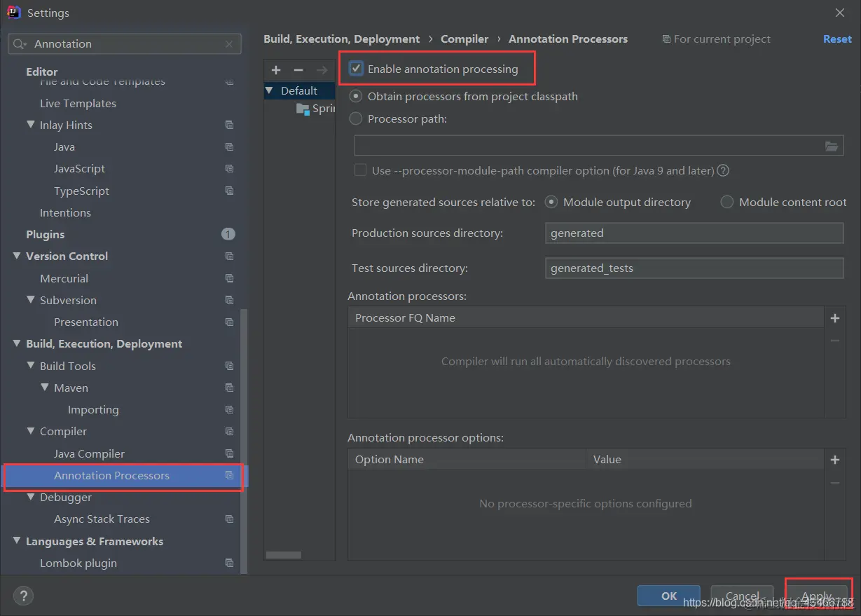Open the processor path folder browser
This screenshot has width=861, height=616.
[x=832, y=146]
